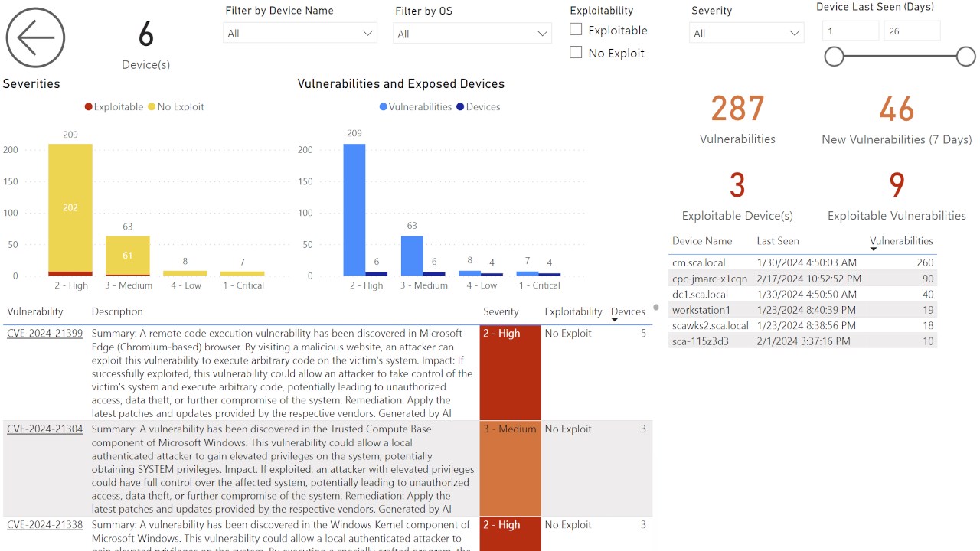Click the yellow 3 - Medium bar in Severities
Screen dimensions: 980x551
128,256
